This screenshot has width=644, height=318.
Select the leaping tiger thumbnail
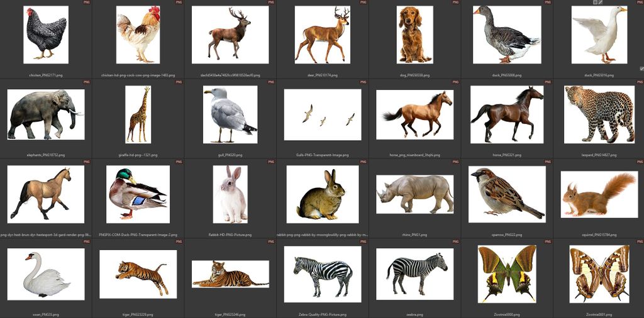138,274
